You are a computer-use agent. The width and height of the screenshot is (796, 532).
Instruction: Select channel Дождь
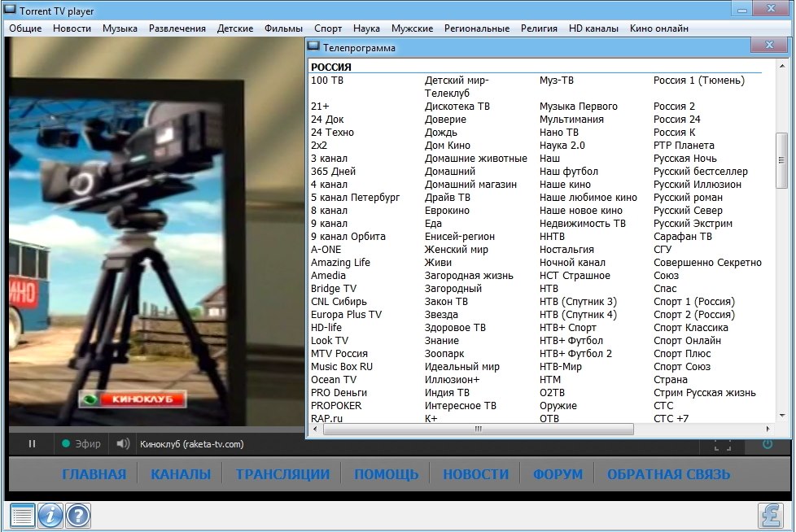pyautogui.click(x=440, y=133)
